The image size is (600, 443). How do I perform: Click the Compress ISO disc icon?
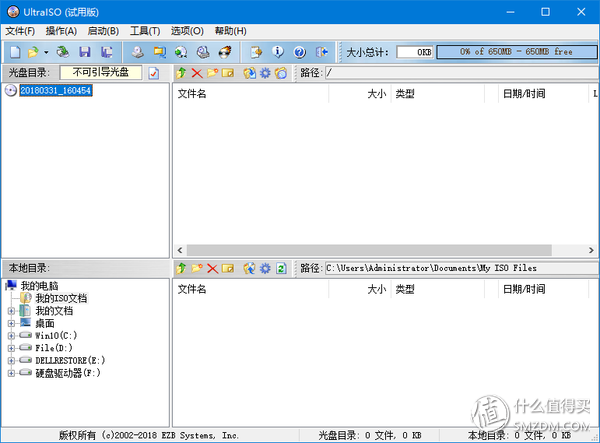181,52
